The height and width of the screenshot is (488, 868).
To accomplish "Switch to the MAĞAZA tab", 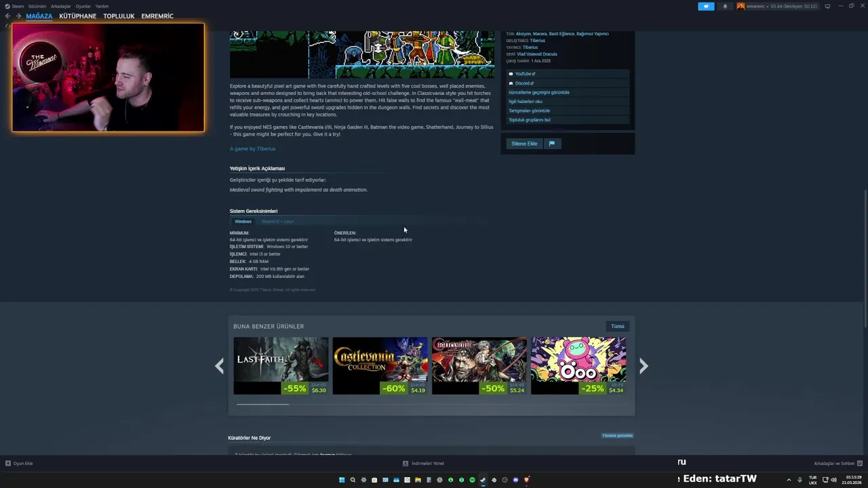I will pyautogui.click(x=39, y=16).
